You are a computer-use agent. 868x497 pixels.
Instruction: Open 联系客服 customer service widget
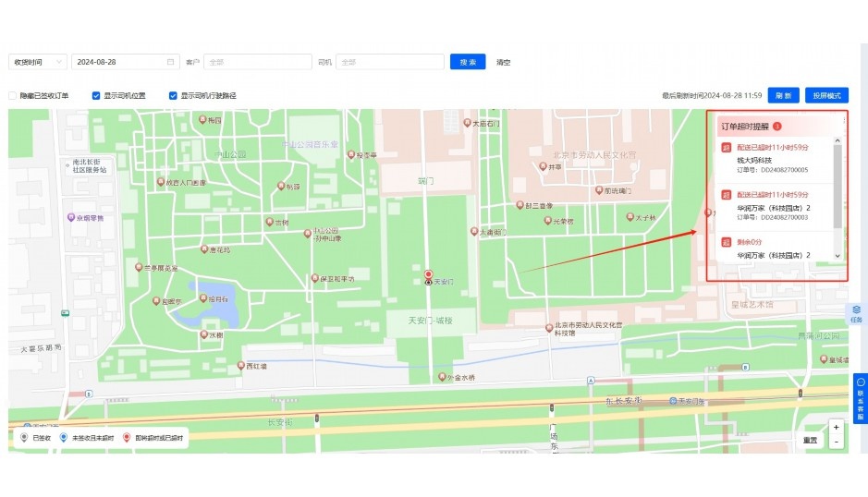click(860, 399)
